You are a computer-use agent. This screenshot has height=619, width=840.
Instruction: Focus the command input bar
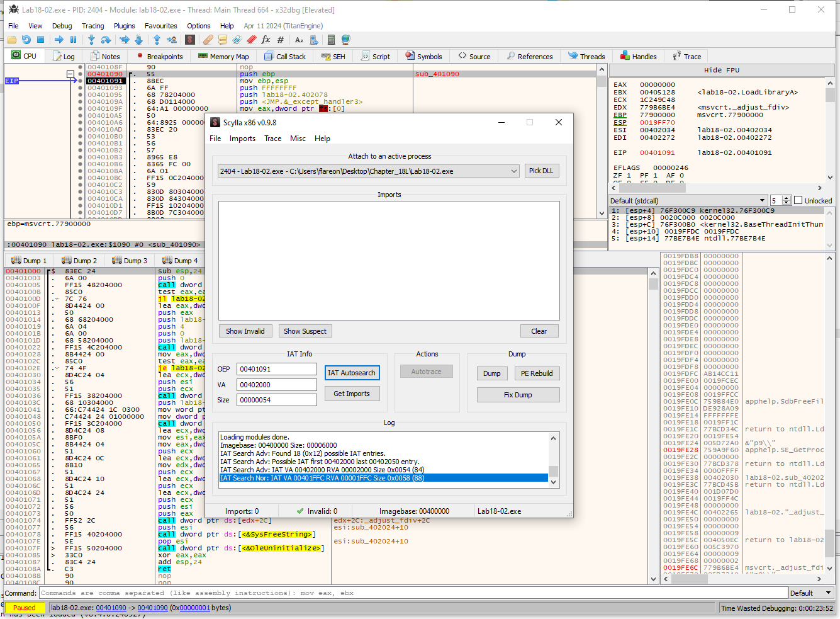click(413, 593)
